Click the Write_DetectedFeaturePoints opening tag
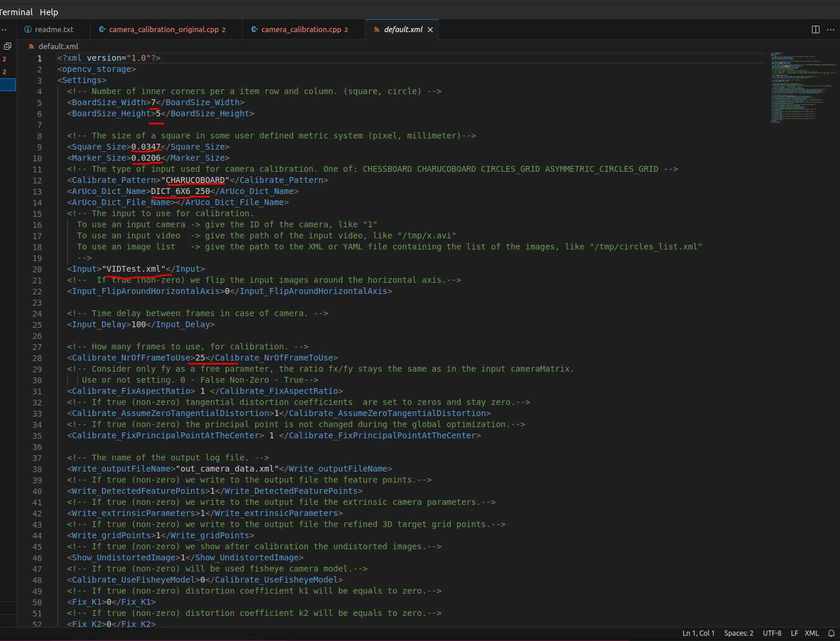840x641 pixels. 139,491
